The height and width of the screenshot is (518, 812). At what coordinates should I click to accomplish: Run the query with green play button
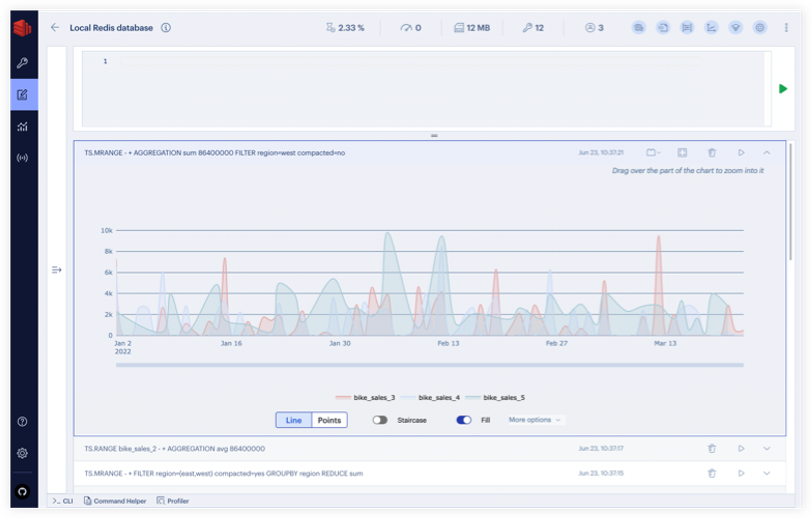click(x=783, y=89)
